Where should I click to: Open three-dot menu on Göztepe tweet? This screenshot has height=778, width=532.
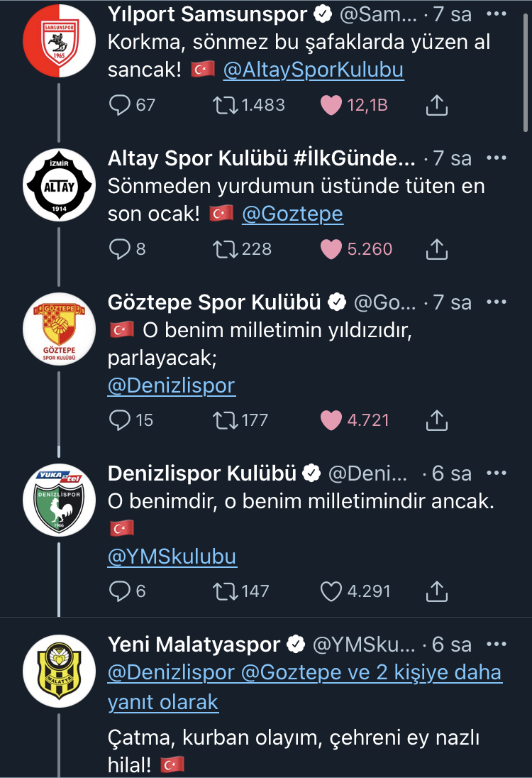pos(497,302)
